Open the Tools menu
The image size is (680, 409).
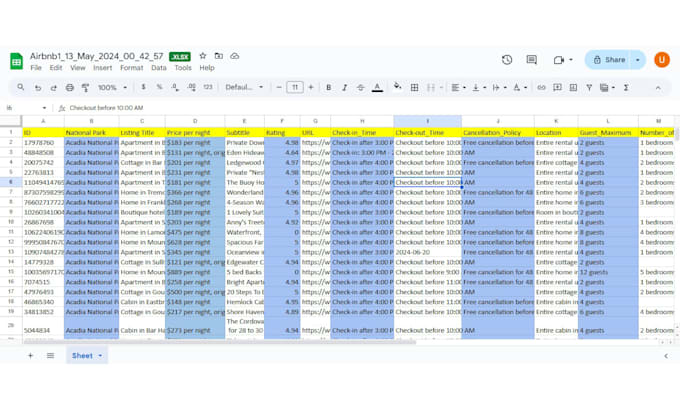point(183,68)
